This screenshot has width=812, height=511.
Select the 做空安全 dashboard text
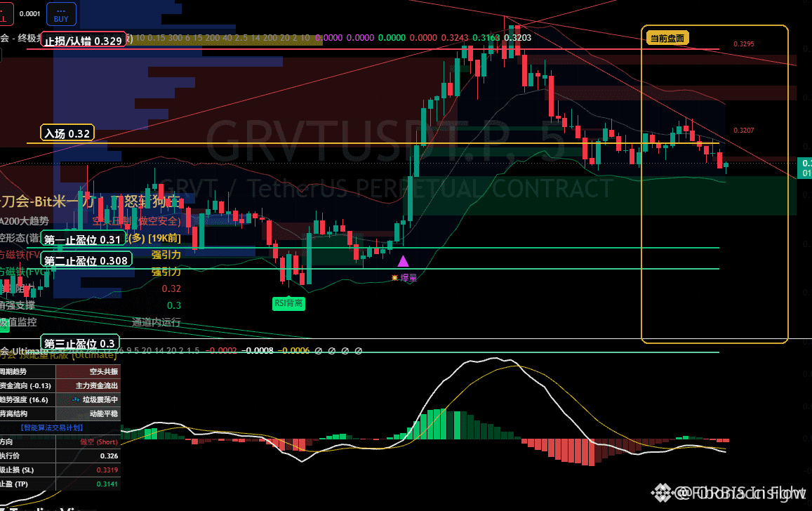click(159, 222)
